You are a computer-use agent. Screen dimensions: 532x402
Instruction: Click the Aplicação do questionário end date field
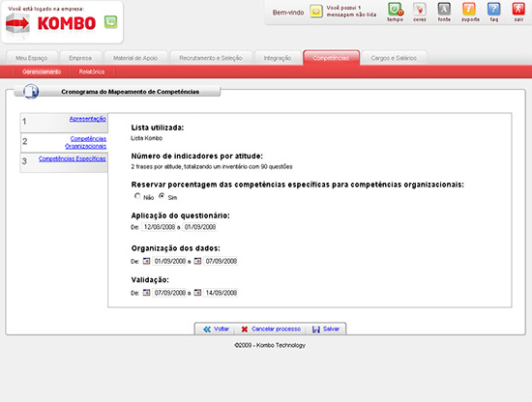200,227
